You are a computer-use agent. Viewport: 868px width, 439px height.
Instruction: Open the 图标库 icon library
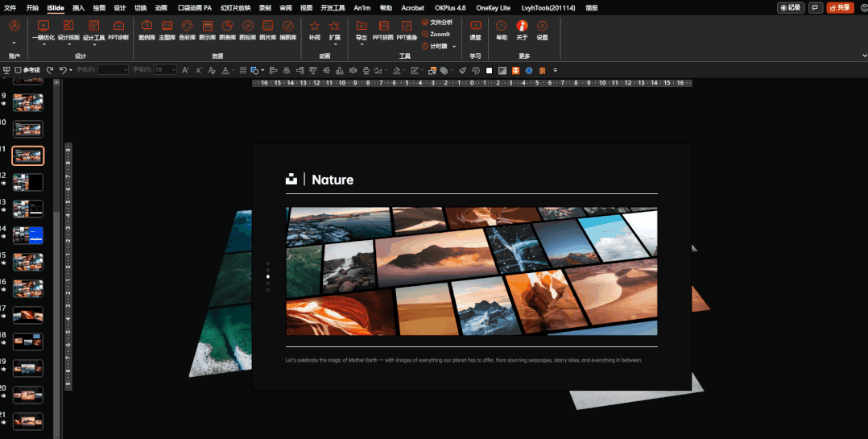click(247, 30)
